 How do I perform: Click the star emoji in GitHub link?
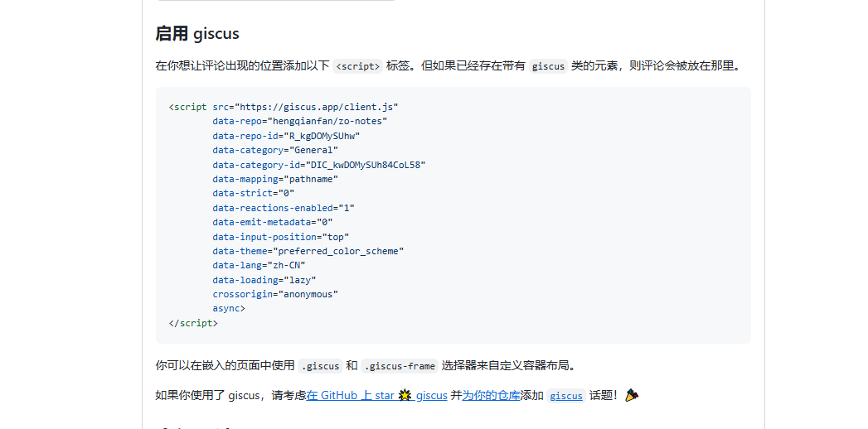tap(405, 395)
